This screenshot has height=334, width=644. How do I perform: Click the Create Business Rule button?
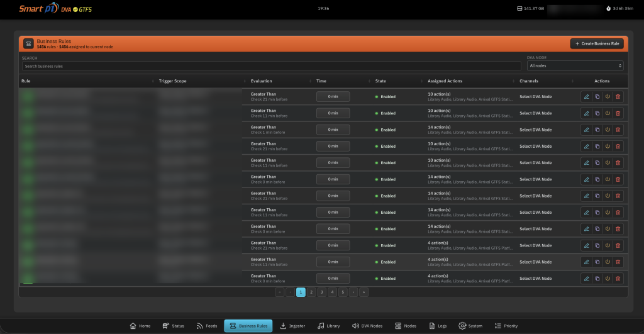click(x=597, y=43)
